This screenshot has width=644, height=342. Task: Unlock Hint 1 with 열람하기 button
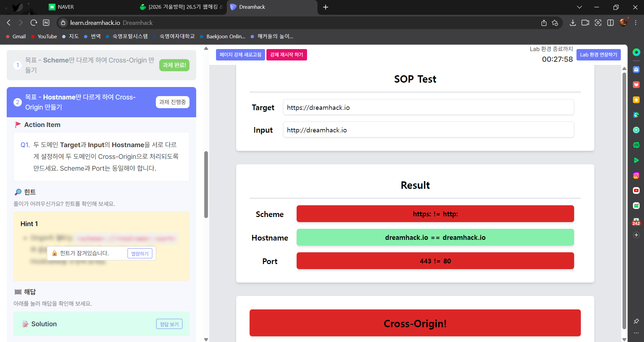140,254
